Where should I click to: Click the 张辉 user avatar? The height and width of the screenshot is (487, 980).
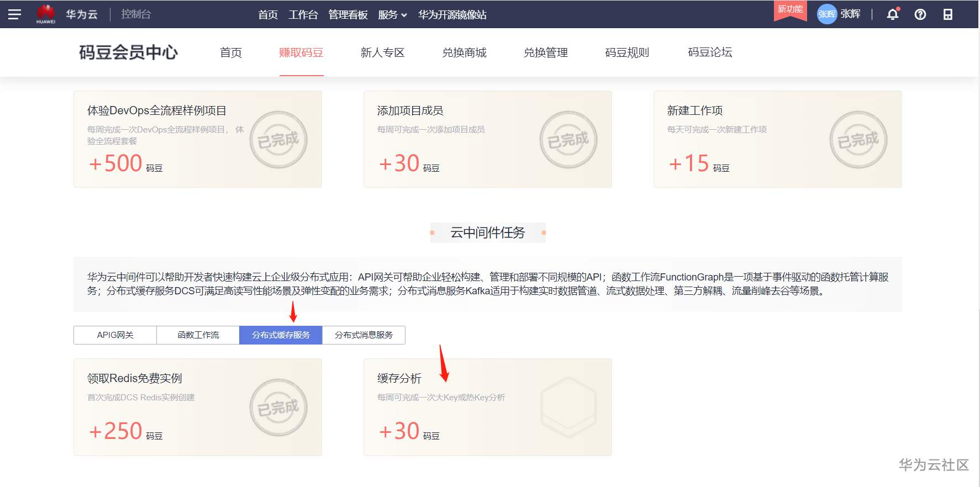[x=827, y=14]
